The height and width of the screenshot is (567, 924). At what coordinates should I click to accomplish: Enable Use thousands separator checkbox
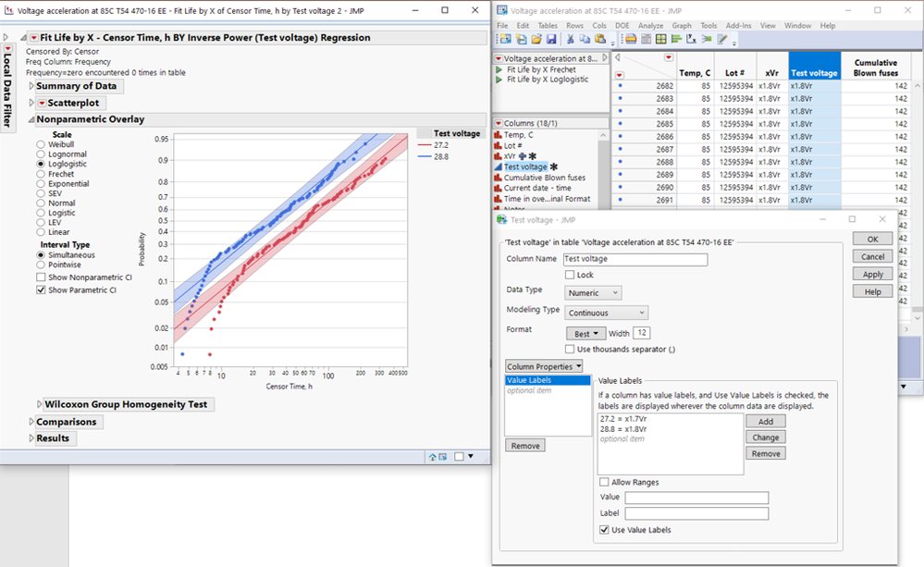pos(569,349)
